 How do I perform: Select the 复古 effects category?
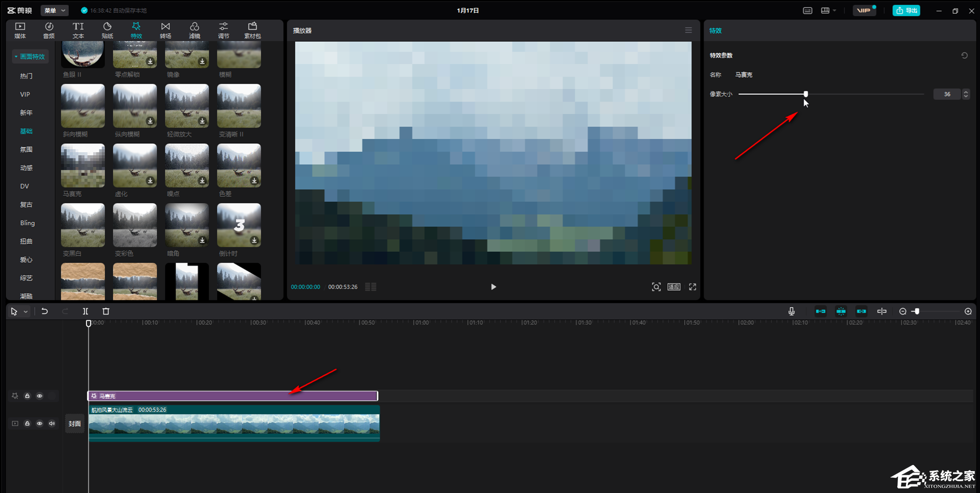26,204
